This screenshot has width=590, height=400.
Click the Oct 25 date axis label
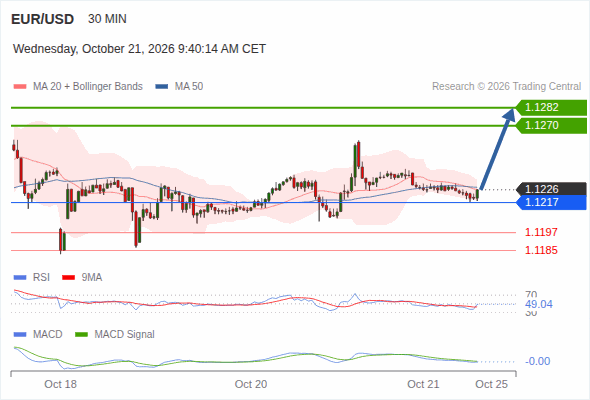point(491,384)
